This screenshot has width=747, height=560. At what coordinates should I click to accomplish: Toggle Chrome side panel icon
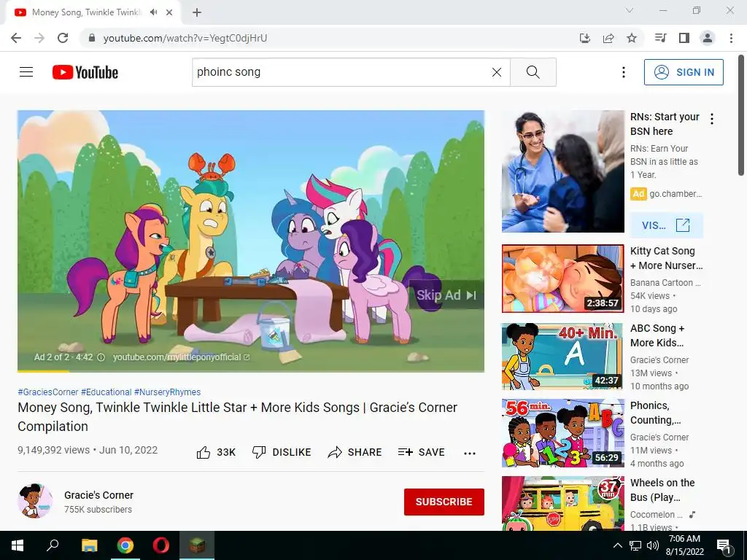(x=684, y=38)
